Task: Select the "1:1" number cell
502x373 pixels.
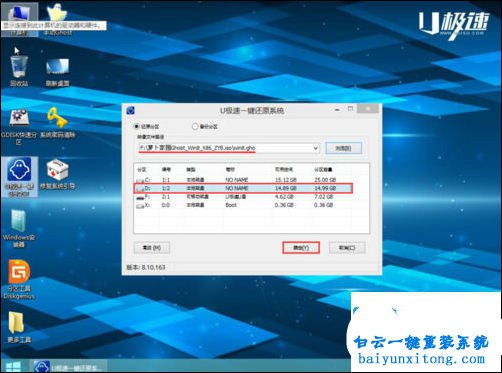Action: [166, 180]
